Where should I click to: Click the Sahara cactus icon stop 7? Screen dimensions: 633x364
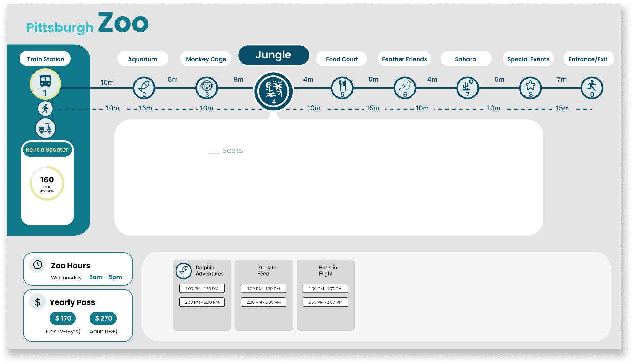467,88
